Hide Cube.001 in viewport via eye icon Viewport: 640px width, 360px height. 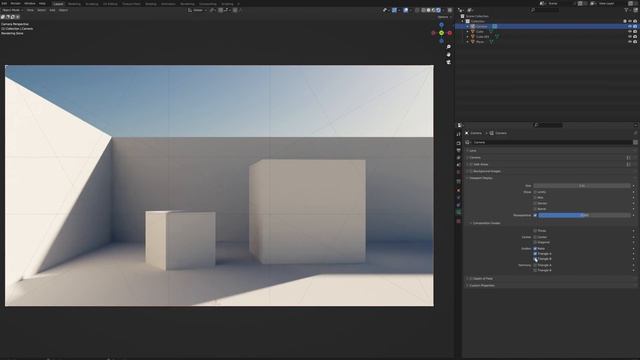[x=630, y=37]
